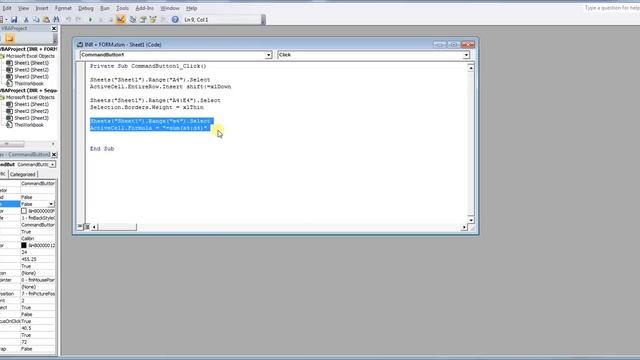Viewport: 640px width, 360px height.
Task: Switch to Full Module View icon in code window
Action: (87, 227)
